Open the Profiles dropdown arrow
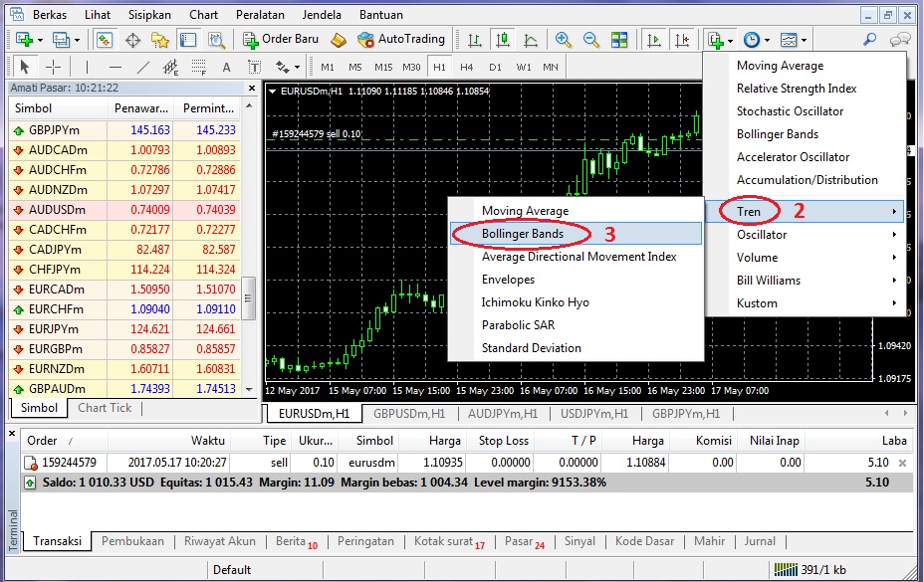The width and height of the screenshot is (924, 582). (x=78, y=40)
